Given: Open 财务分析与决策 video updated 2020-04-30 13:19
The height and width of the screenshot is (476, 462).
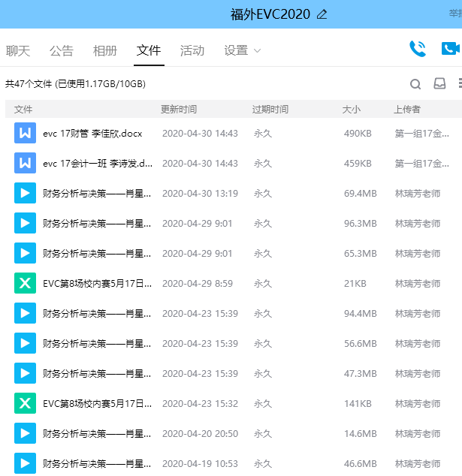Looking at the screenshot, I should point(97,194).
